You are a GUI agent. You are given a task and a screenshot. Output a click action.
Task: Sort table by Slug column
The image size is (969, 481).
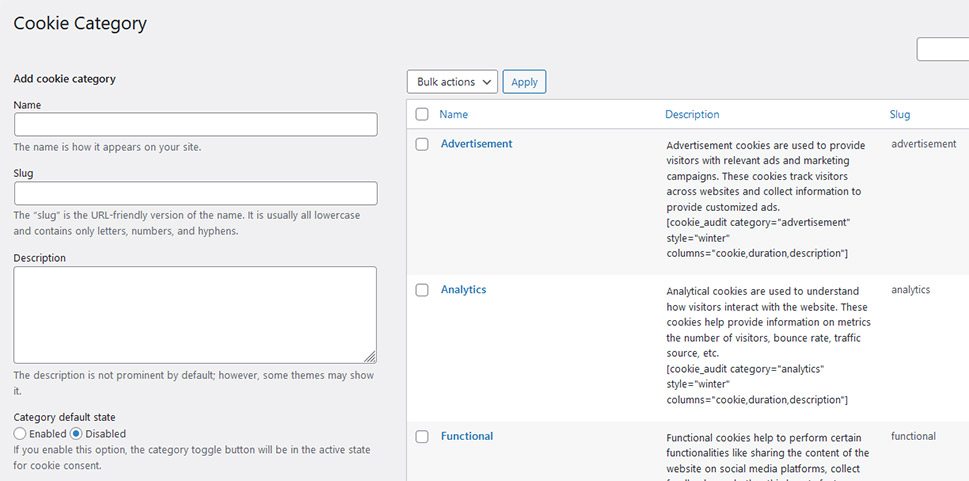point(899,115)
